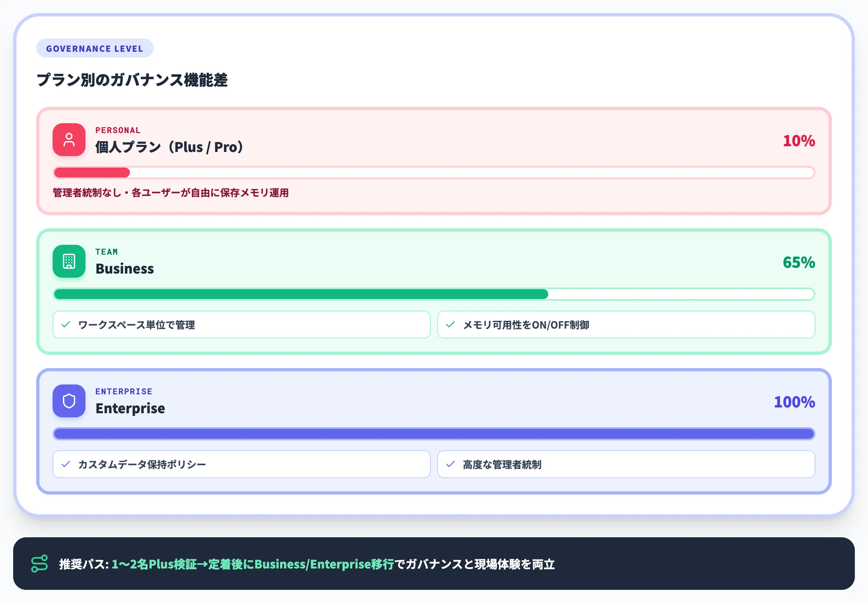Click the Enterprise 100% progress bar
Viewport: 868px width, 603px height.
[x=434, y=434]
